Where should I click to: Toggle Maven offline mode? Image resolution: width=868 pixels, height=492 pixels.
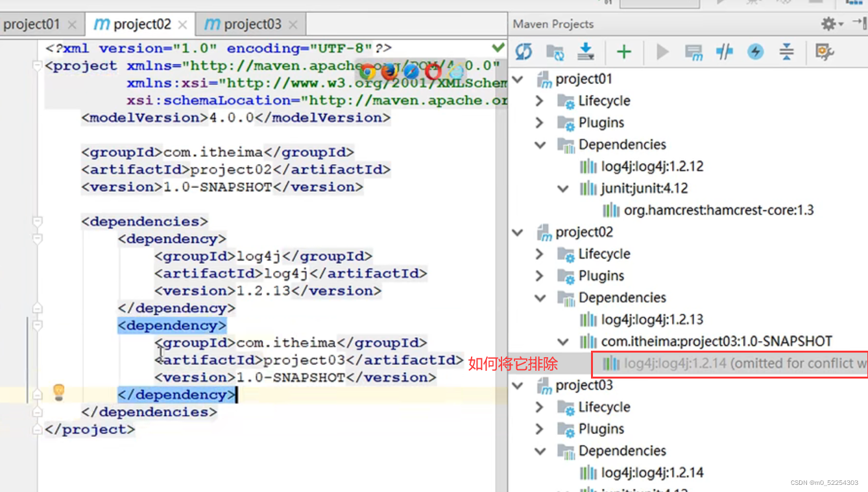pyautogui.click(x=725, y=52)
